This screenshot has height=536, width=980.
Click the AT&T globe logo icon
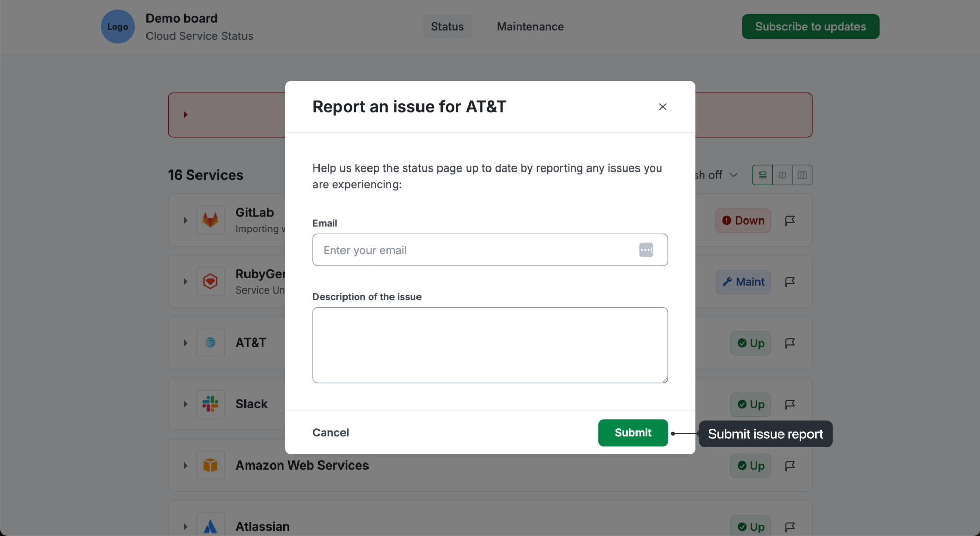point(210,343)
